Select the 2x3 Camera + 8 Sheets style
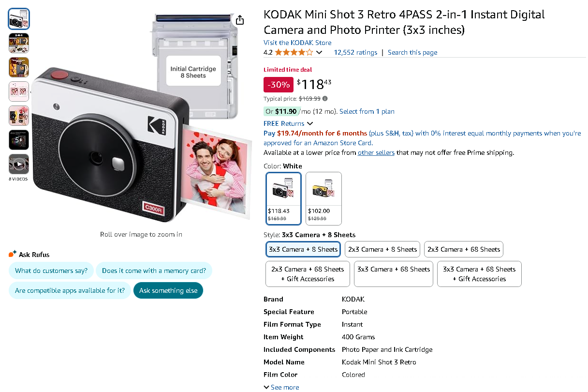The width and height of the screenshot is (588, 392). click(x=382, y=249)
